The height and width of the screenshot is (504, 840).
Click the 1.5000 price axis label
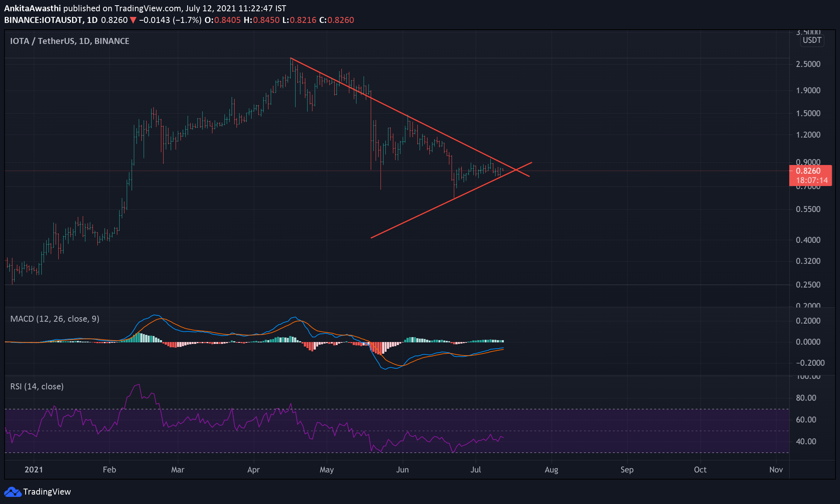(x=808, y=113)
